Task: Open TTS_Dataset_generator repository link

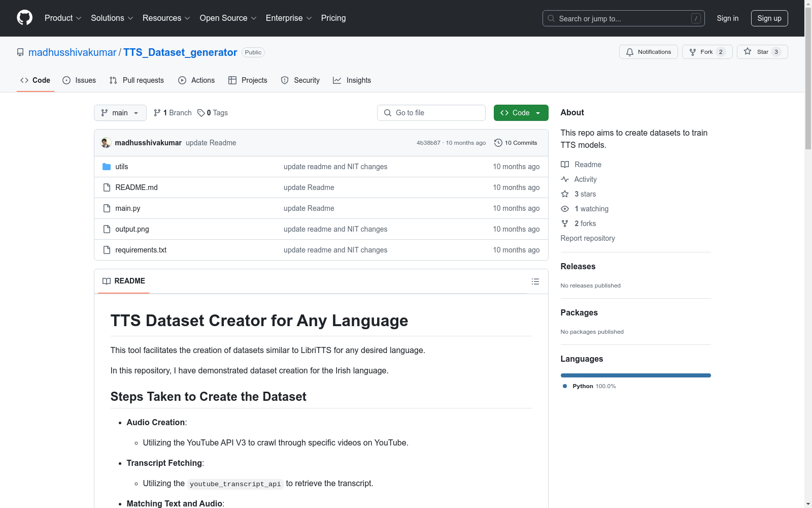Action: pos(180,52)
